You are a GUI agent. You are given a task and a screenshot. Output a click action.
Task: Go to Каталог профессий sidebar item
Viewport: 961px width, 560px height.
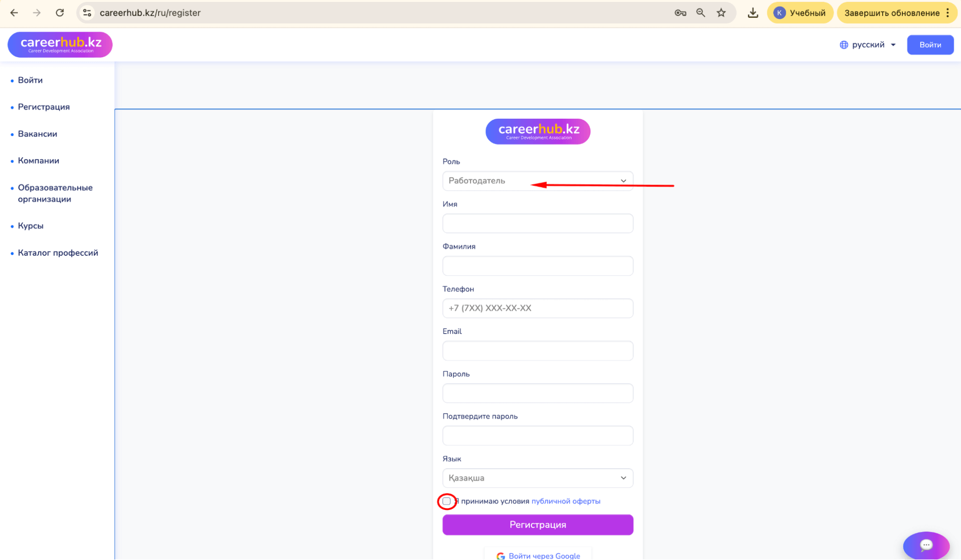pyautogui.click(x=58, y=253)
